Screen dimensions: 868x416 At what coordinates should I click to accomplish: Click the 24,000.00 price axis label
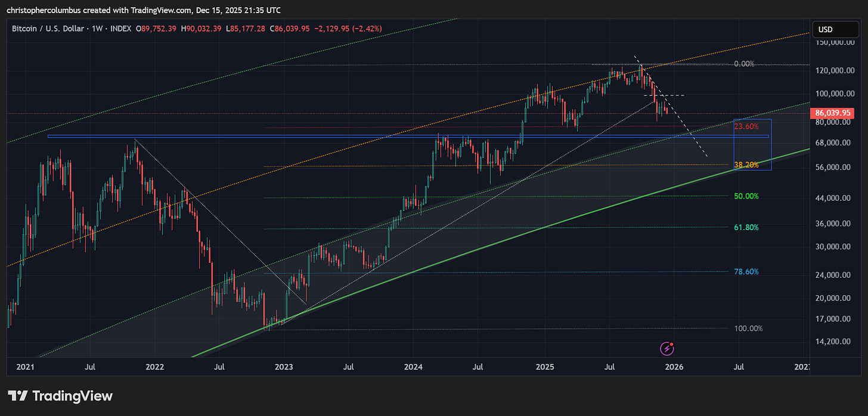coord(835,275)
